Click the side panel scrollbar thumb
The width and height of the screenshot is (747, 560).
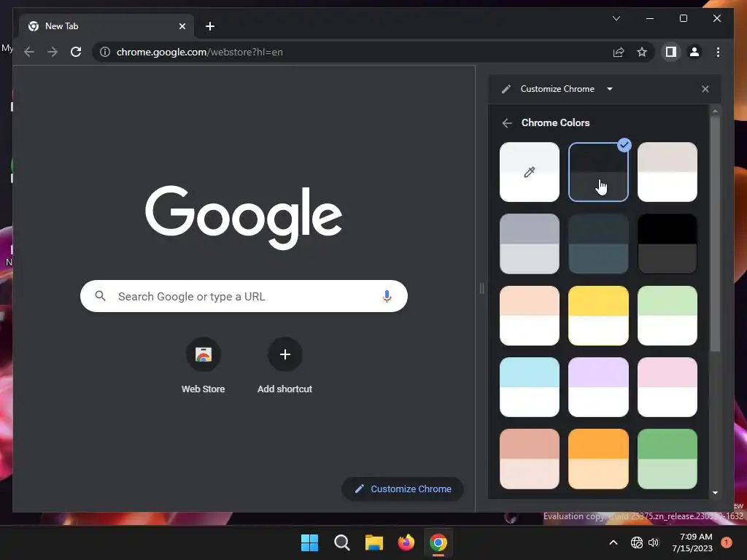715,233
